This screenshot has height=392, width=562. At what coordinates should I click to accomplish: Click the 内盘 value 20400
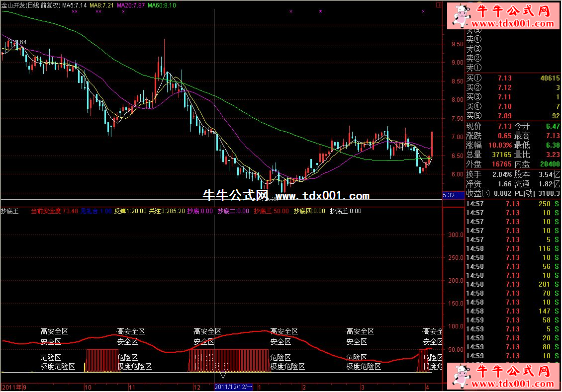(x=550, y=164)
